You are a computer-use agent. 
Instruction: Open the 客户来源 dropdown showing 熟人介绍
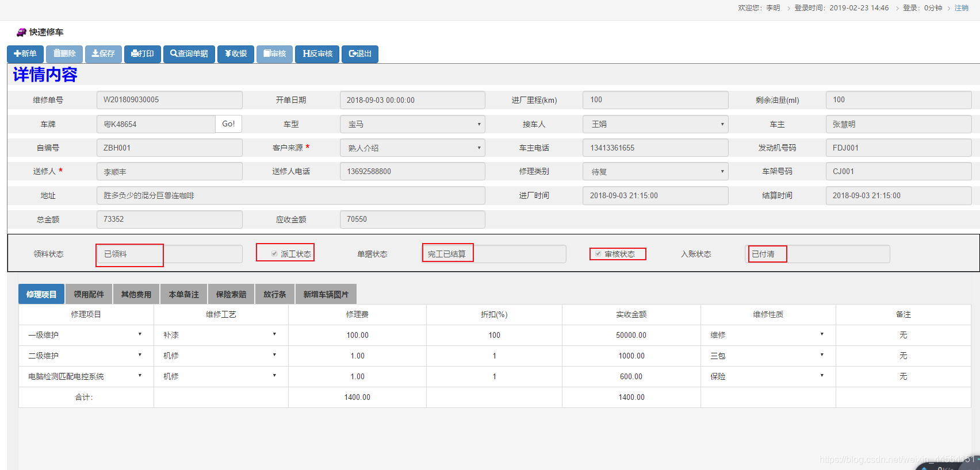pos(412,148)
